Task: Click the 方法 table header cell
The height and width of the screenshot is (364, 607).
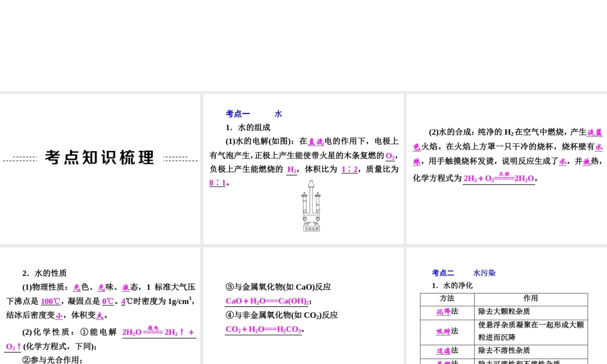Action: (x=447, y=298)
